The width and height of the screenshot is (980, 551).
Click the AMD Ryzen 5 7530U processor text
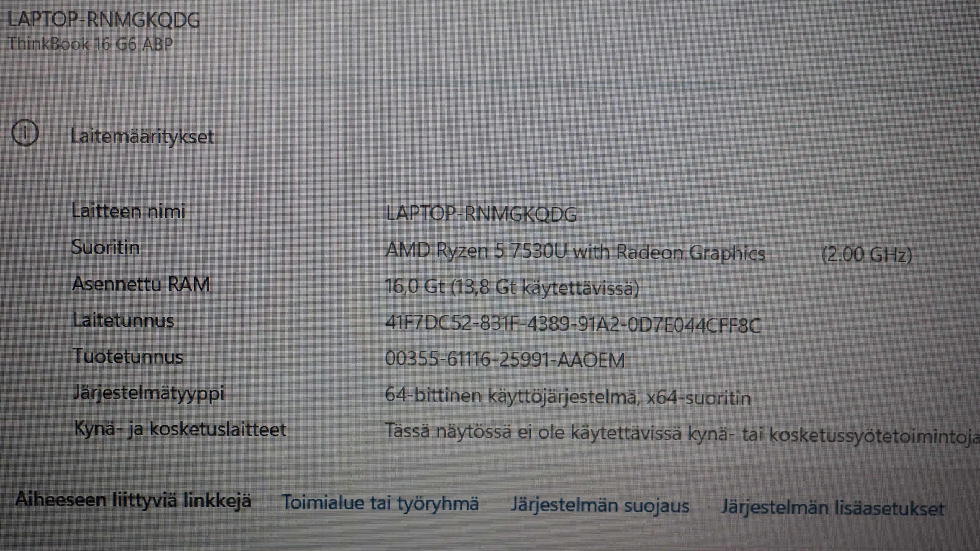(575, 252)
